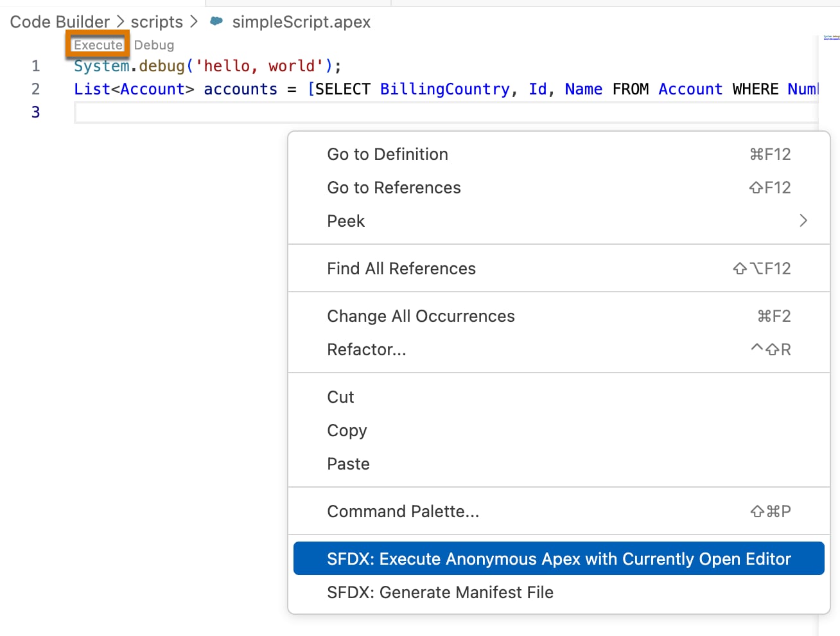Click the 'hello, world' string literal
840x636 pixels.
pyautogui.click(x=259, y=66)
